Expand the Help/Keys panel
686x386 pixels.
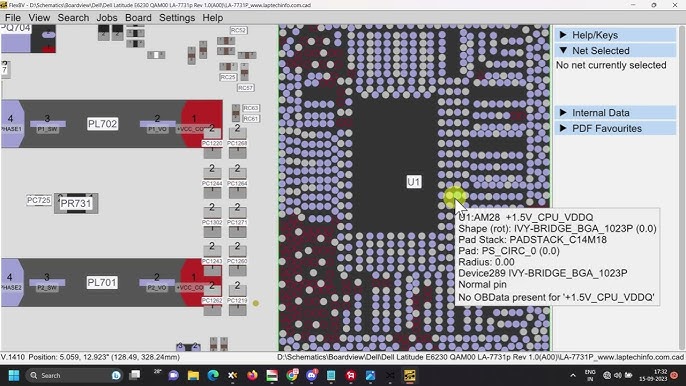[x=615, y=35]
